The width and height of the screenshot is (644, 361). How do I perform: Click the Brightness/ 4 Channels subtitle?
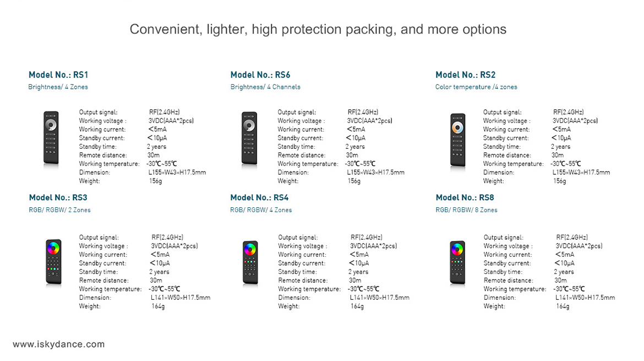point(265,87)
